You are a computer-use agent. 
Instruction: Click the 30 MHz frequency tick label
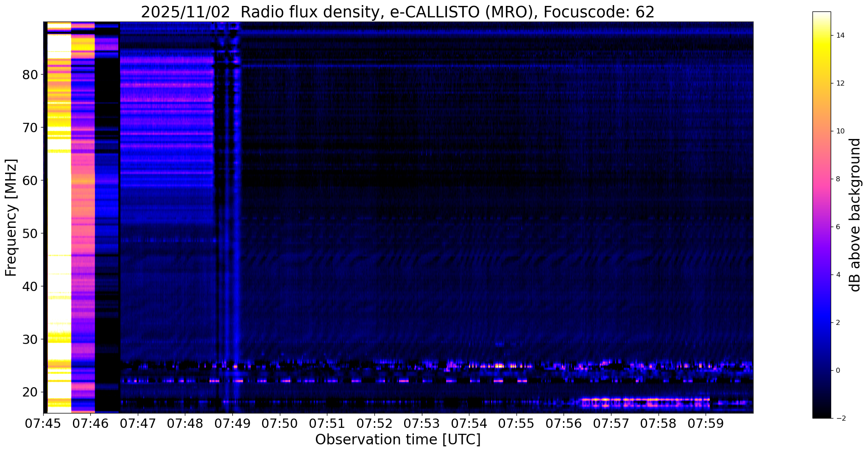coord(30,340)
